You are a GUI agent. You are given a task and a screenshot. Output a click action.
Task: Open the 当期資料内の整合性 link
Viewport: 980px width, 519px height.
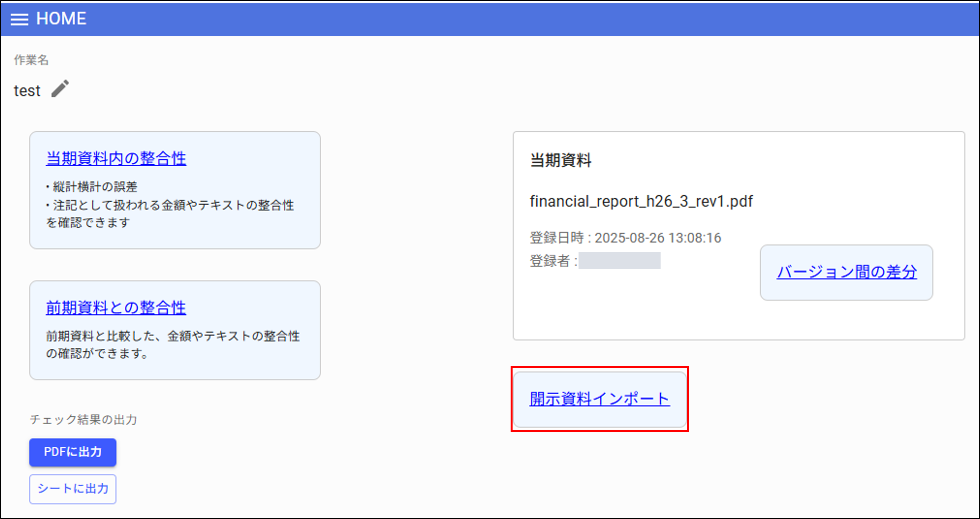116,158
